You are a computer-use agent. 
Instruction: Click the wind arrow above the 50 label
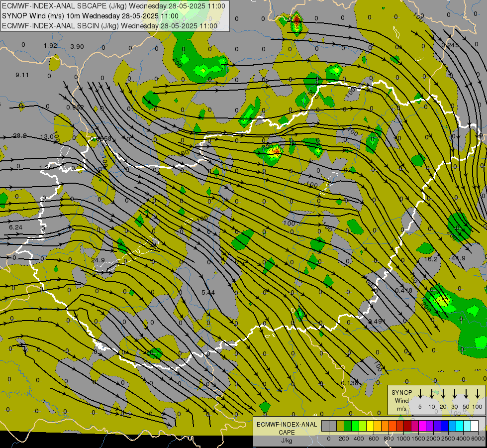pos(466,393)
